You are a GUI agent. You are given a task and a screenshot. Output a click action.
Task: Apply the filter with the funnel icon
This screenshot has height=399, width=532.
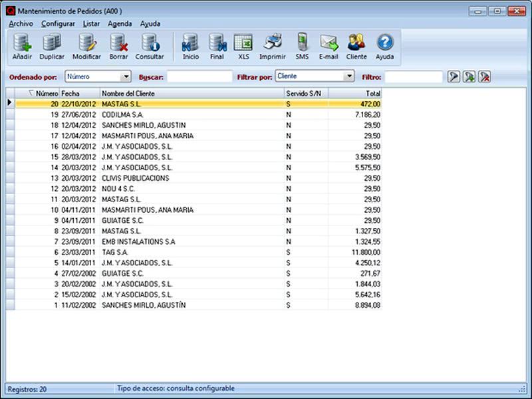[x=454, y=76]
